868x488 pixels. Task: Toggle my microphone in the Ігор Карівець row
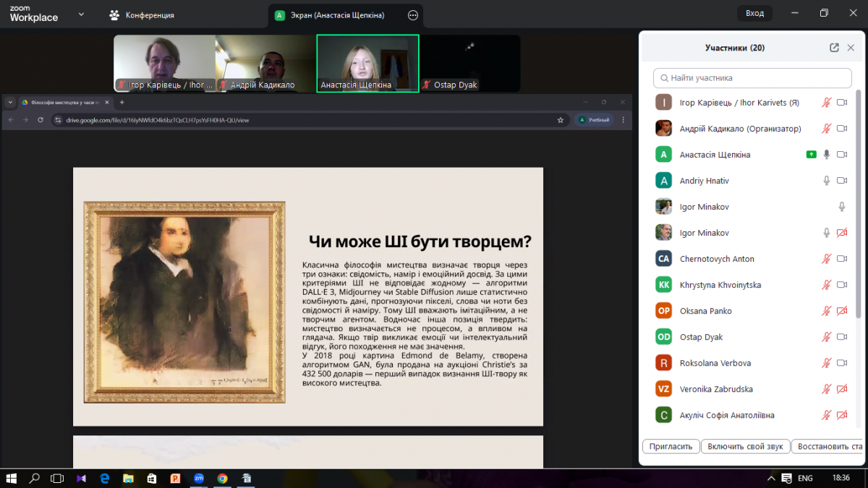(826, 103)
